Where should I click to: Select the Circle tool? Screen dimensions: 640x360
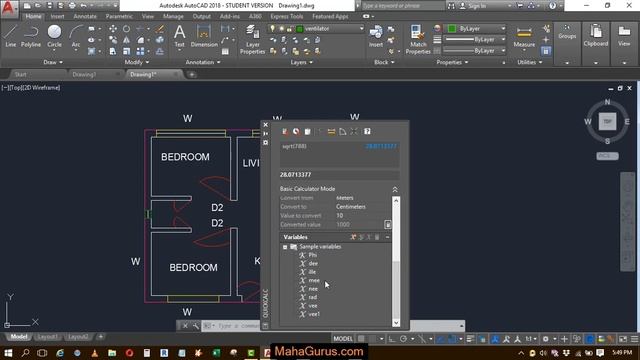coord(54,36)
